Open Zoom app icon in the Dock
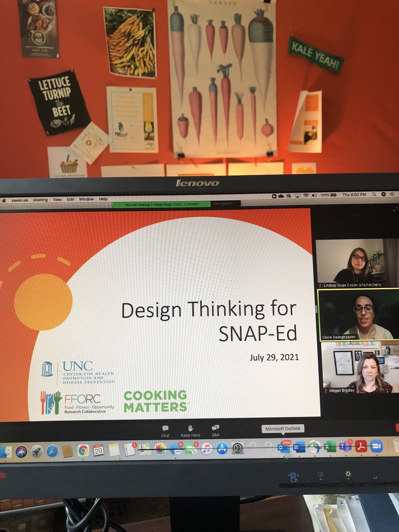Viewport: 399px width, 532px height. click(x=376, y=446)
